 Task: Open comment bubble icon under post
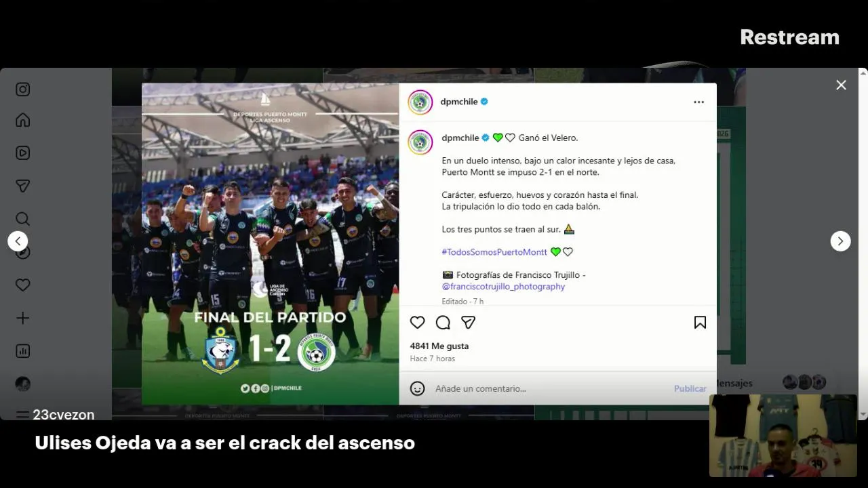point(443,323)
